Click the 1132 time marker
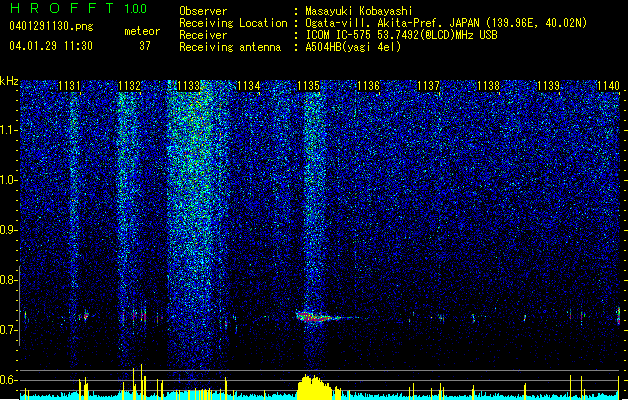The height and width of the screenshot is (400, 629). tap(129, 86)
